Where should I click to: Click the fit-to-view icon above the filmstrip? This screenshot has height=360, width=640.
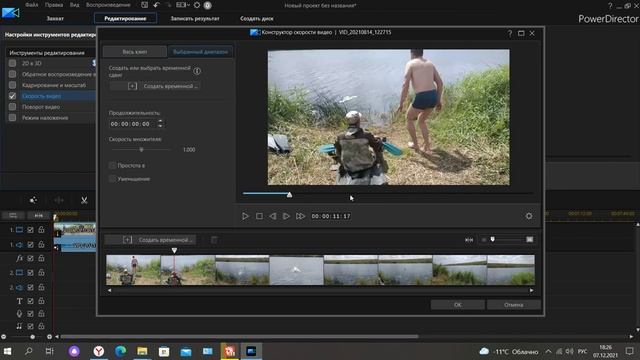click(x=469, y=240)
